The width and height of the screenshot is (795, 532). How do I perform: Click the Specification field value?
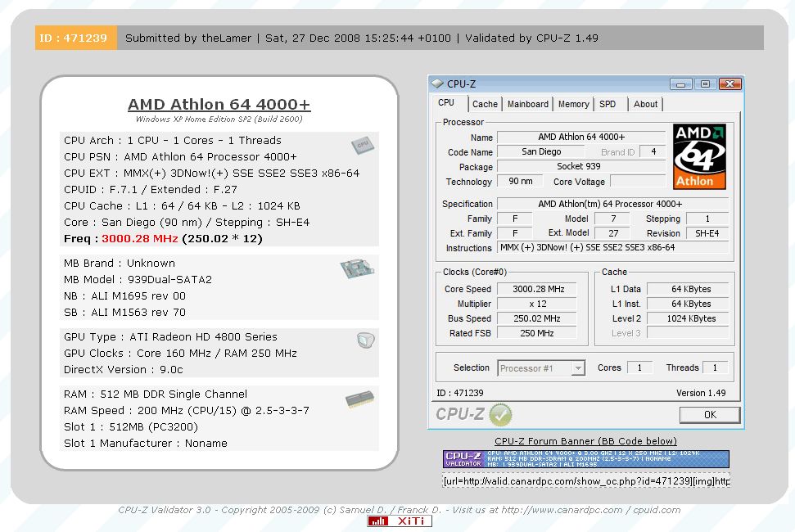coord(613,204)
